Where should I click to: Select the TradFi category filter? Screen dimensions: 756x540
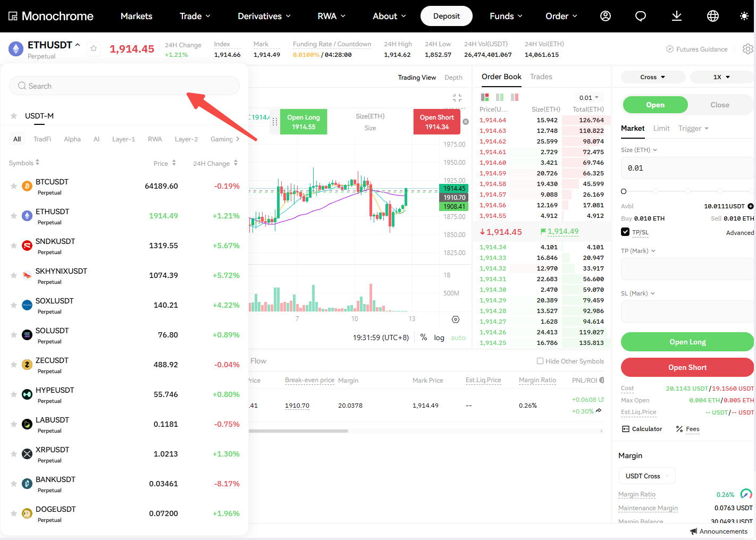point(43,139)
